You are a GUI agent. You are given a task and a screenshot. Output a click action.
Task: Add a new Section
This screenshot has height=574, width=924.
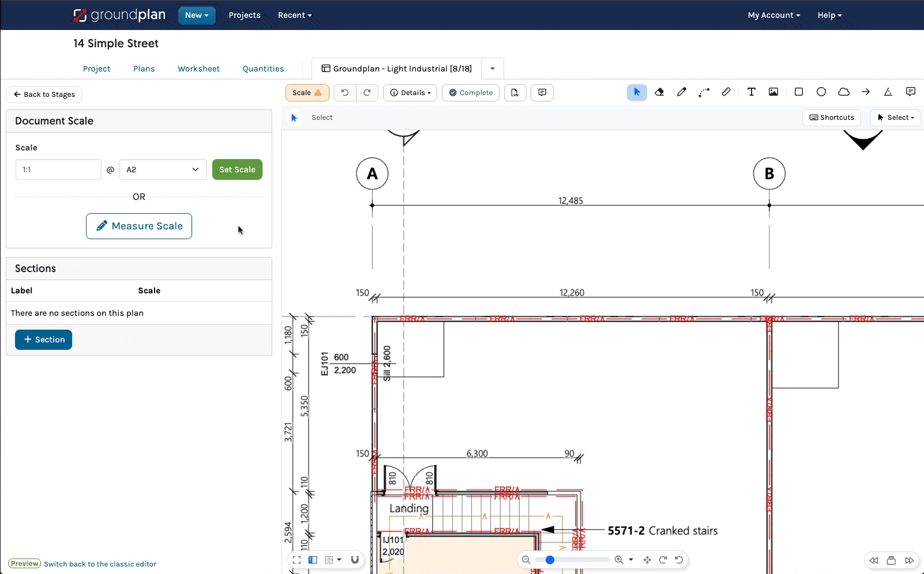click(x=44, y=339)
